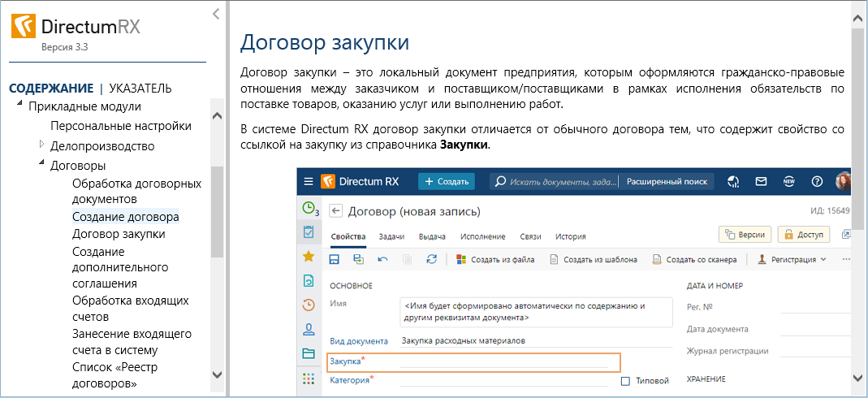Open the Регистрация dropdown
868x398 pixels.
click(x=792, y=259)
